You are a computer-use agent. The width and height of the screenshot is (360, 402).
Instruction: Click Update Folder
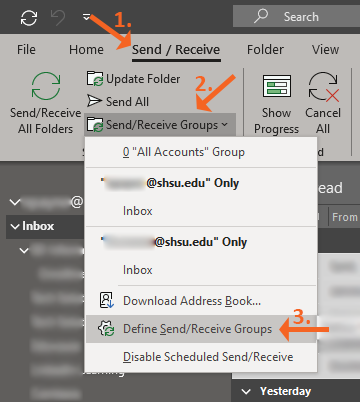tap(133, 79)
